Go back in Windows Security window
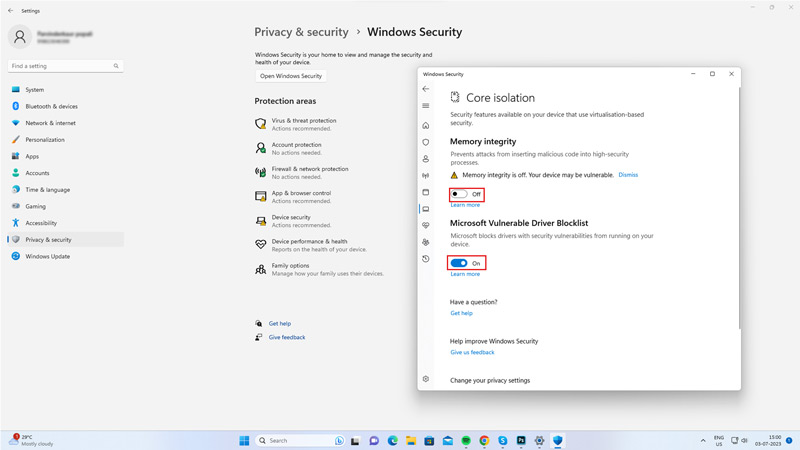Viewport: 800px width, 450px height. [x=426, y=89]
